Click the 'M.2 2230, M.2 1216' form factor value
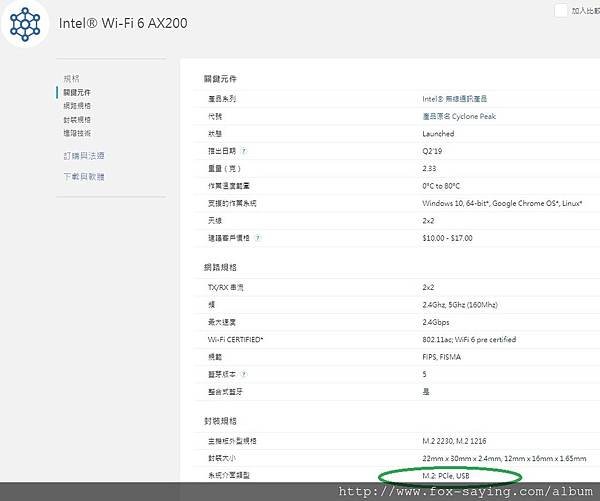The height and width of the screenshot is (501, 600). pyautogui.click(x=454, y=441)
